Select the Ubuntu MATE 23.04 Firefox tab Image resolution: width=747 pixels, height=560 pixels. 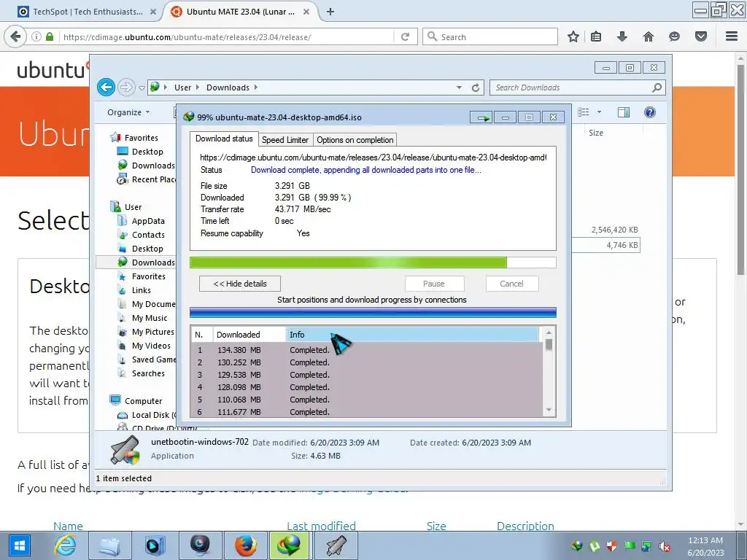(x=240, y=12)
